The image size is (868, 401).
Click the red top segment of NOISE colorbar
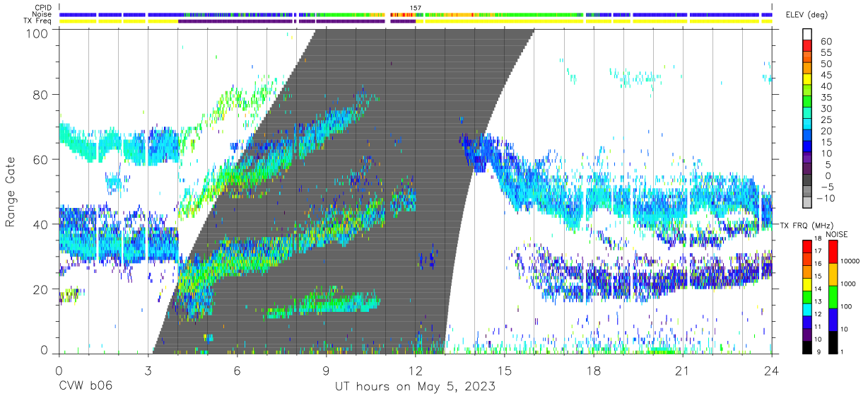(x=832, y=252)
